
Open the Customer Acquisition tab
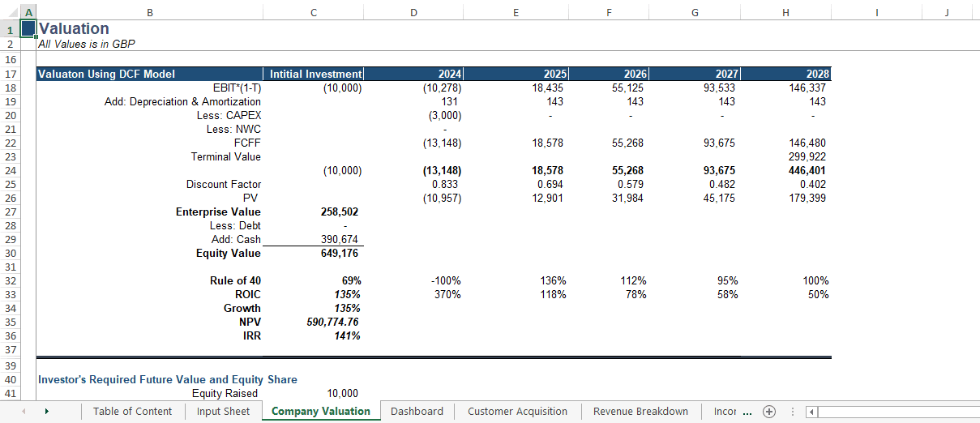point(517,411)
